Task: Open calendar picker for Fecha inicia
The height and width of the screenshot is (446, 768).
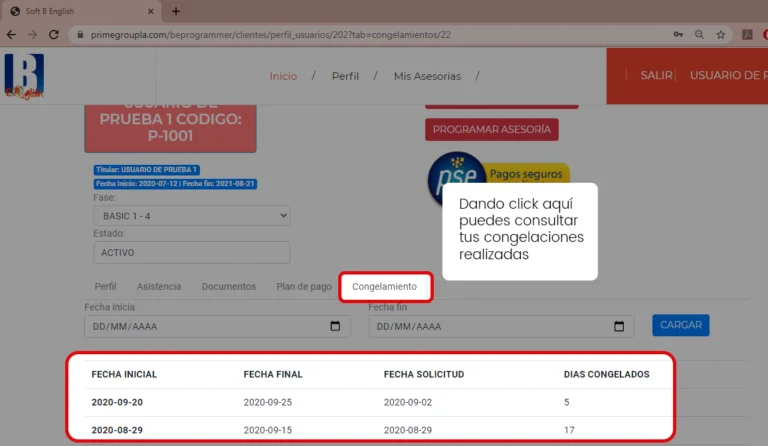Action: pos(335,327)
